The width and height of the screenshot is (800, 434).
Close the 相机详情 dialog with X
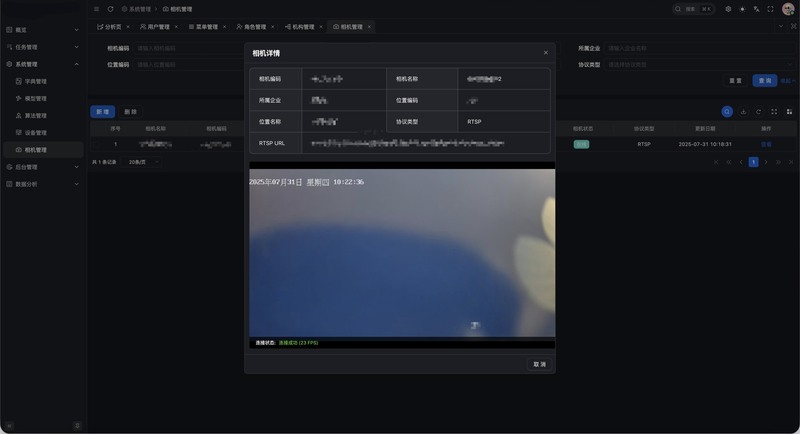coord(545,53)
